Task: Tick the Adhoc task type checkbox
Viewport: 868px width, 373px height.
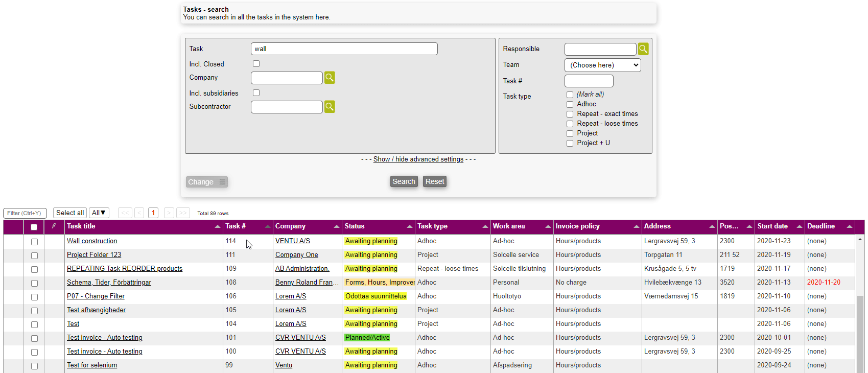Action: [570, 105]
